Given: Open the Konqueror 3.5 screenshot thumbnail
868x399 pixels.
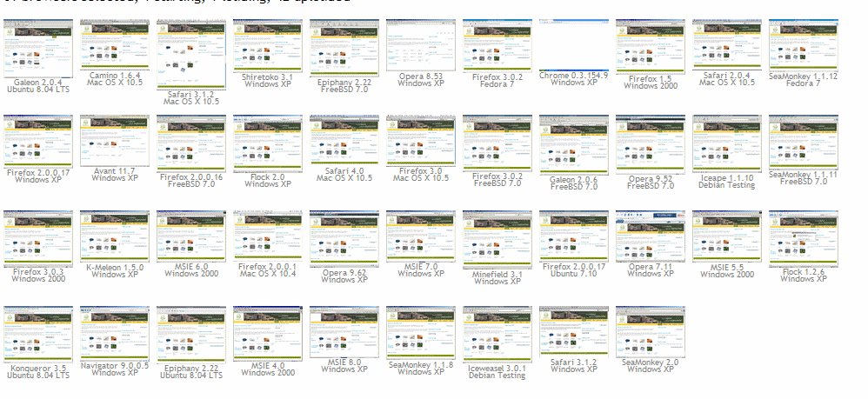Looking at the screenshot, I should pyautogui.click(x=38, y=335).
